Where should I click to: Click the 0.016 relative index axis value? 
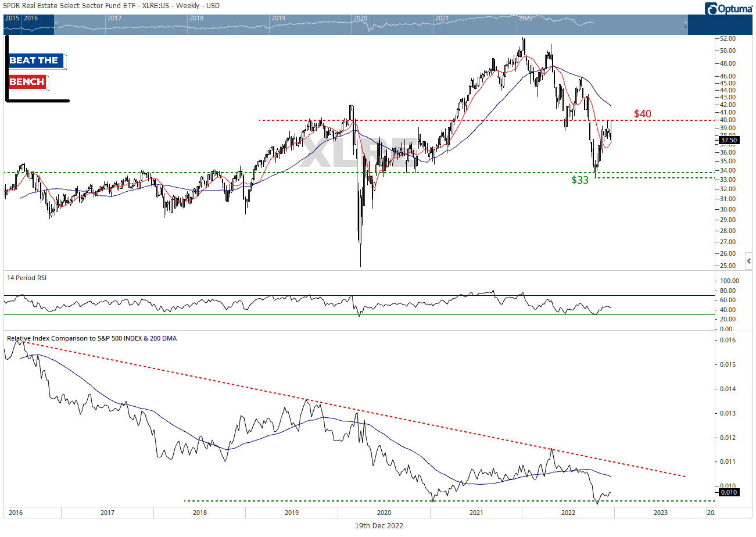(729, 340)
